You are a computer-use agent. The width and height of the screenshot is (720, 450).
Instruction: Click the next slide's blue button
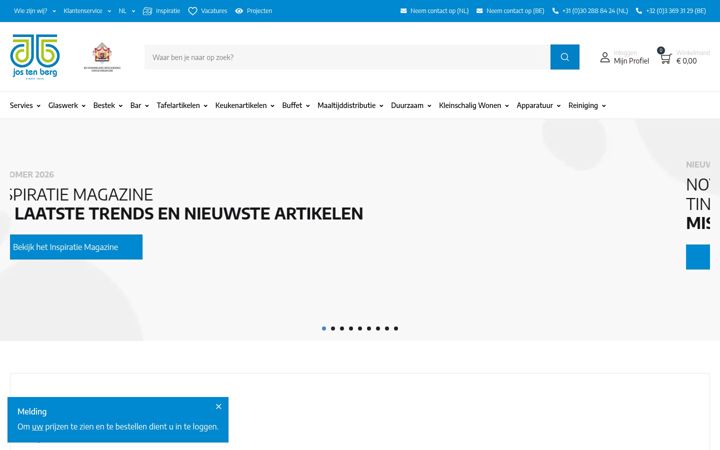698,257
